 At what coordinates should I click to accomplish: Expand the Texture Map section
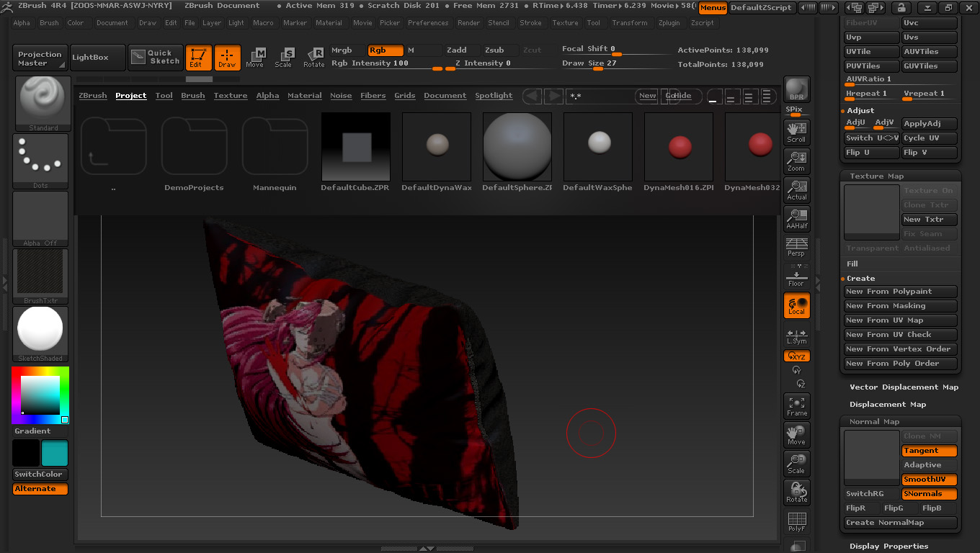[876, 176]
